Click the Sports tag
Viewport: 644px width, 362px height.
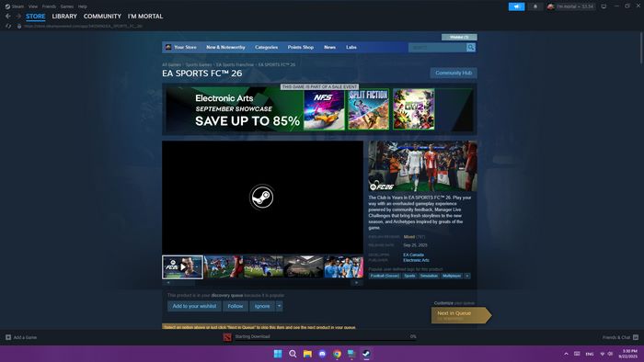[x=409, y=276]
